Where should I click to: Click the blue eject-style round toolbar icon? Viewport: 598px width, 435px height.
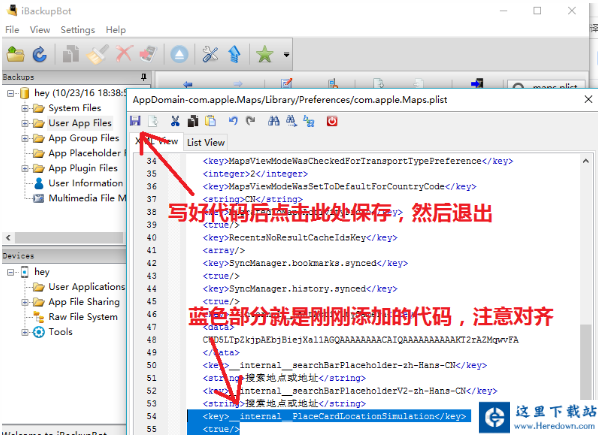[179, 55]
